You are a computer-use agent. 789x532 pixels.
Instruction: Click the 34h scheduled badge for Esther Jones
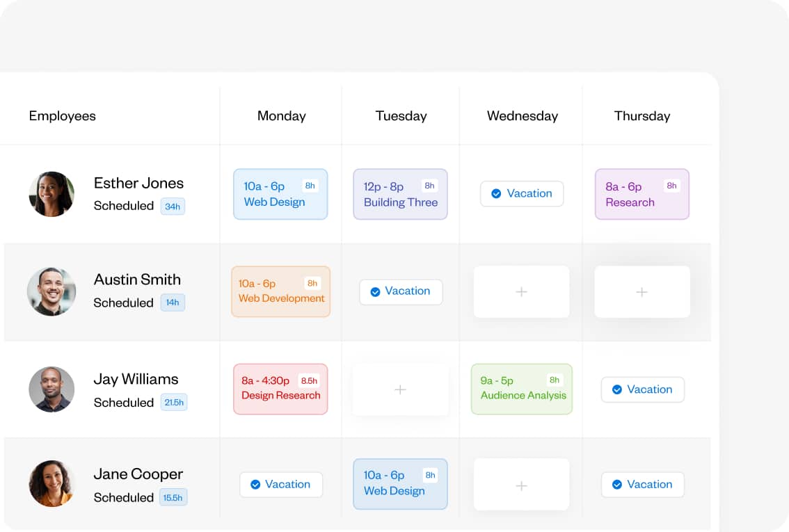(x=175, y=207)
